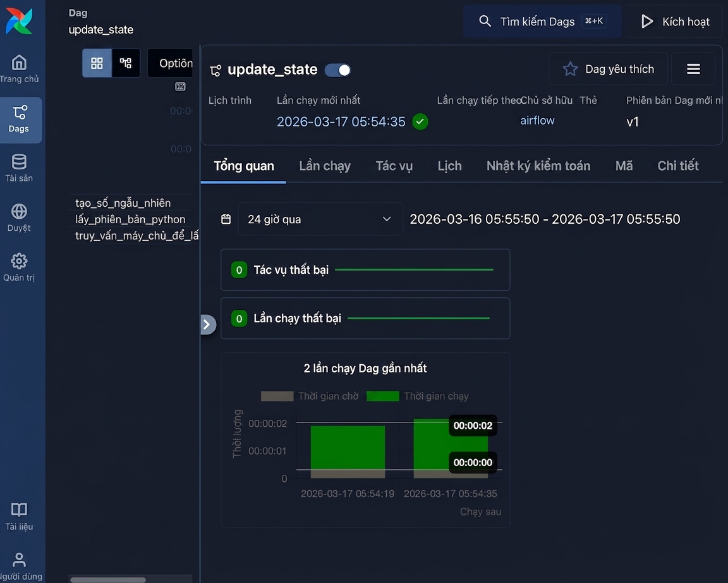This screenshot has width=728, height=583.
Task: Click the star icon for Dag yêu thích
Action: [570, 69]
